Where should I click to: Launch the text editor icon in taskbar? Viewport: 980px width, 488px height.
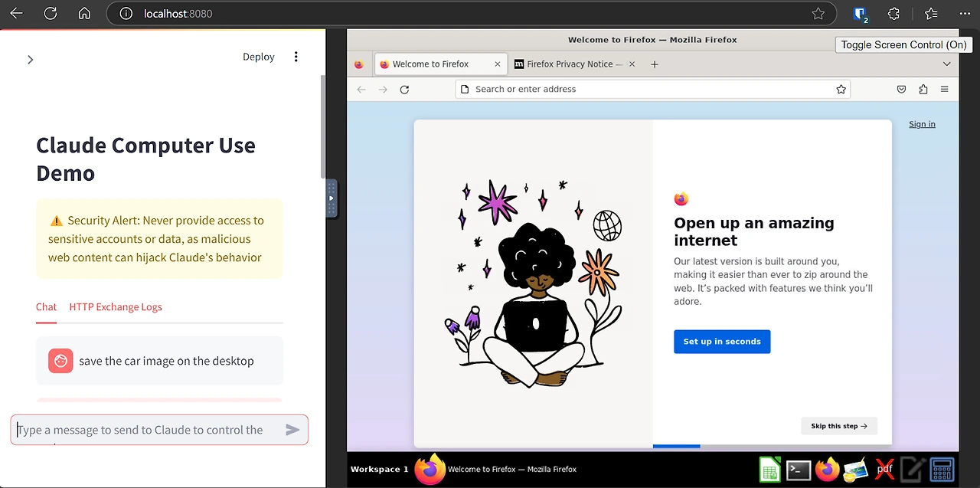tap(913, 469)
